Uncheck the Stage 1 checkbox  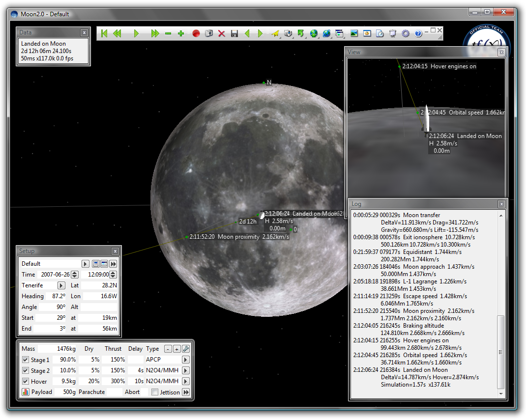coord(26,360)
